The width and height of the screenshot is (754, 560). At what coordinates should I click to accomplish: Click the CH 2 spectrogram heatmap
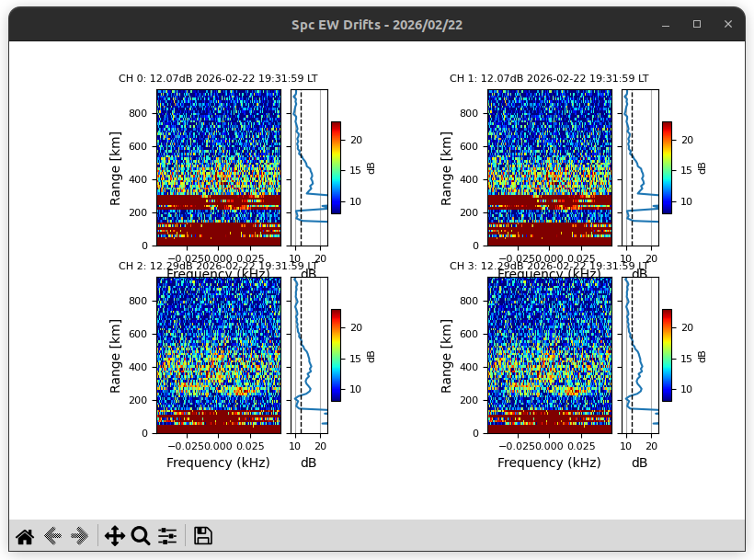tap(218, 355)
